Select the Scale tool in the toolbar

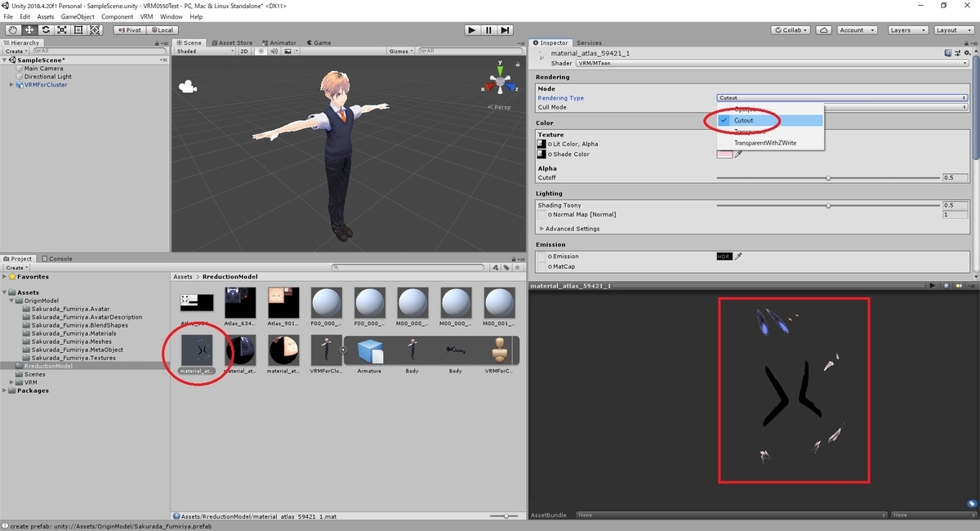61,30
